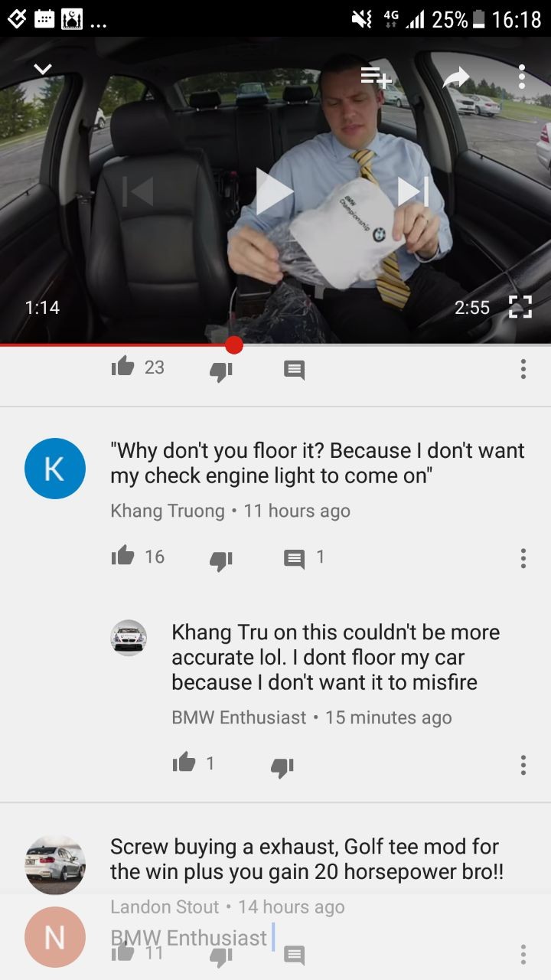The height and width of the screenshot is (980, 551).
Task: Like BMW Enthusiast's reply
Action: coord(184,763)
